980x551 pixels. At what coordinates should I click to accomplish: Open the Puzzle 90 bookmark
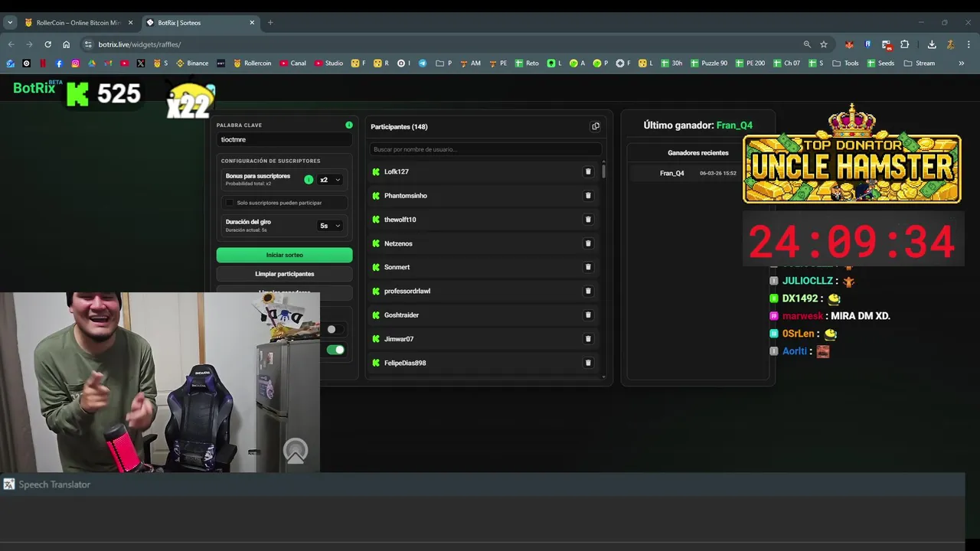click(708, 64)
